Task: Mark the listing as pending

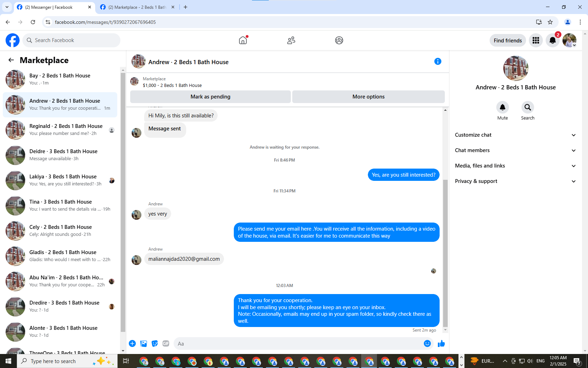Action: click(210, 97)
